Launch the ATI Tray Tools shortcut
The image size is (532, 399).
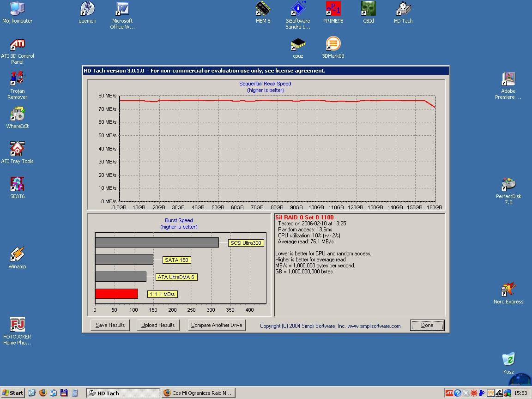tap(17, 153)
